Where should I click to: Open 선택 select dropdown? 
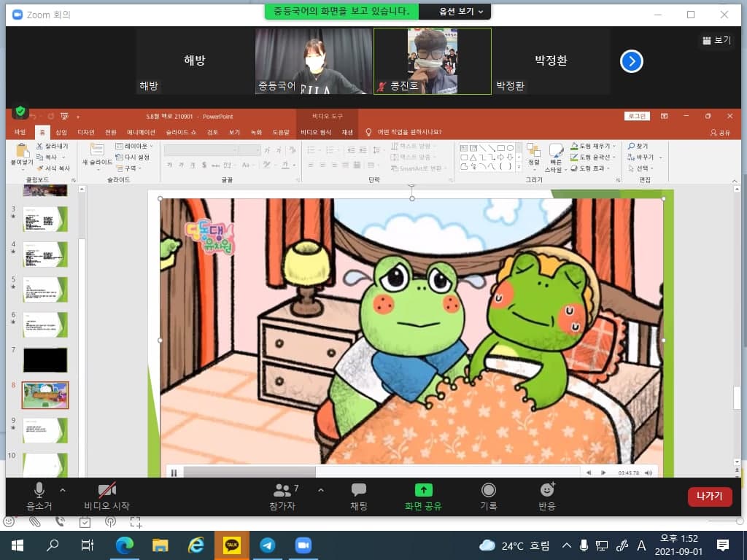pos(640,168)
